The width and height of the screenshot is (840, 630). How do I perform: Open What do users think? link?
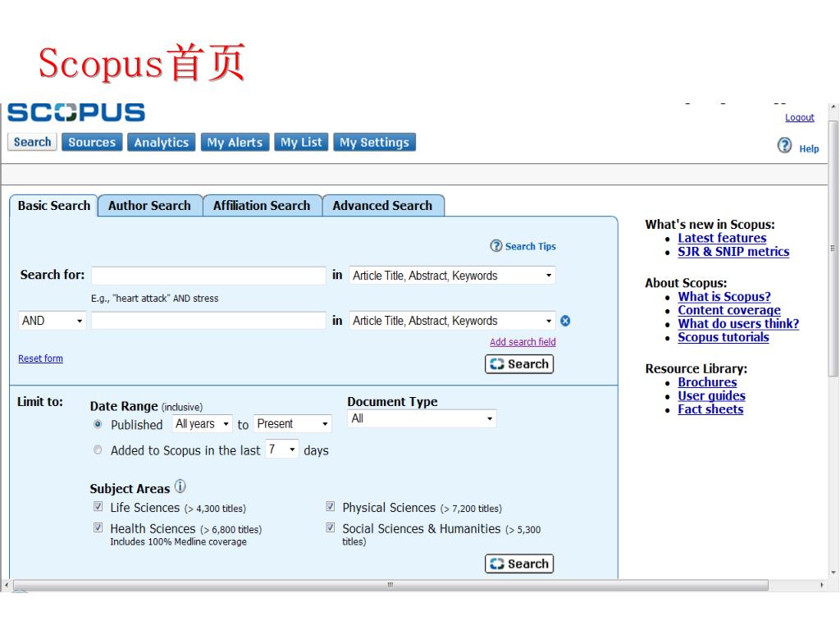pyautogui.click(x=738, y=323)
